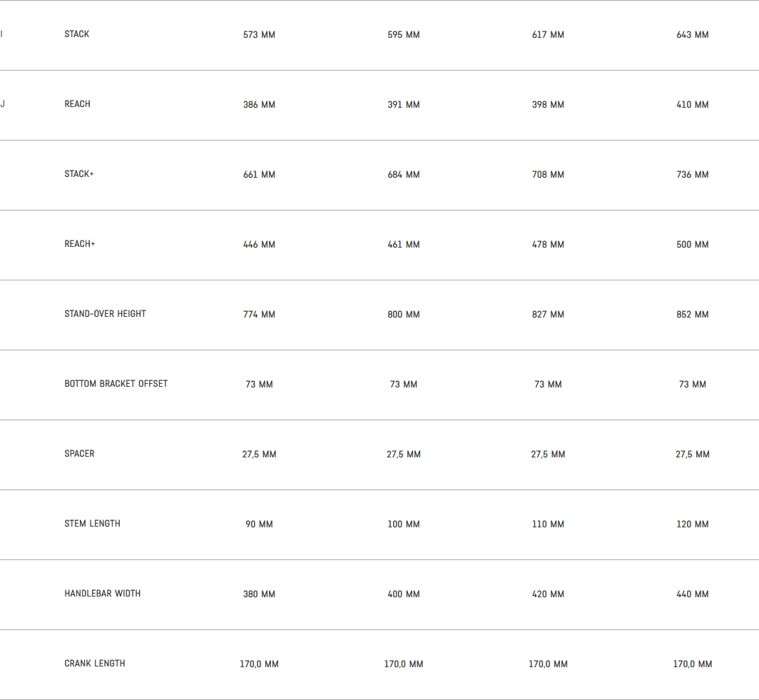Select the 120 MM stem length value
The width and height of the screenshot is (759, 700).
(693, 524)
